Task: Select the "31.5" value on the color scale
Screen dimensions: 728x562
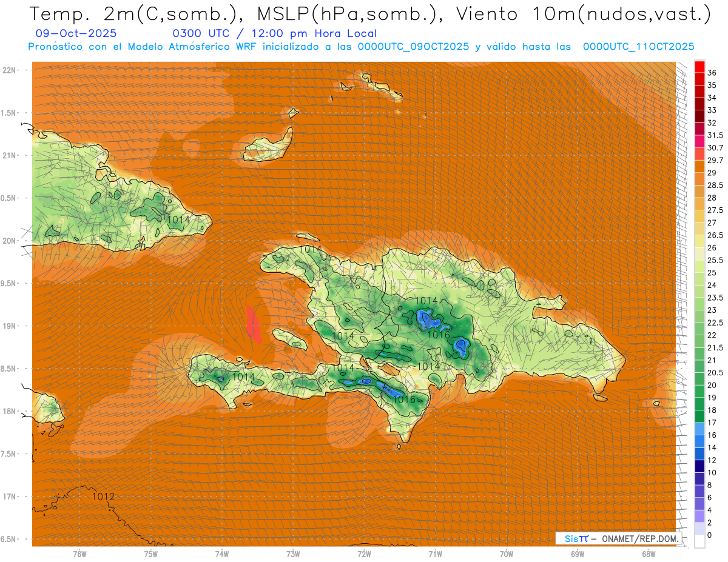Action: click(x=715, y=135)
